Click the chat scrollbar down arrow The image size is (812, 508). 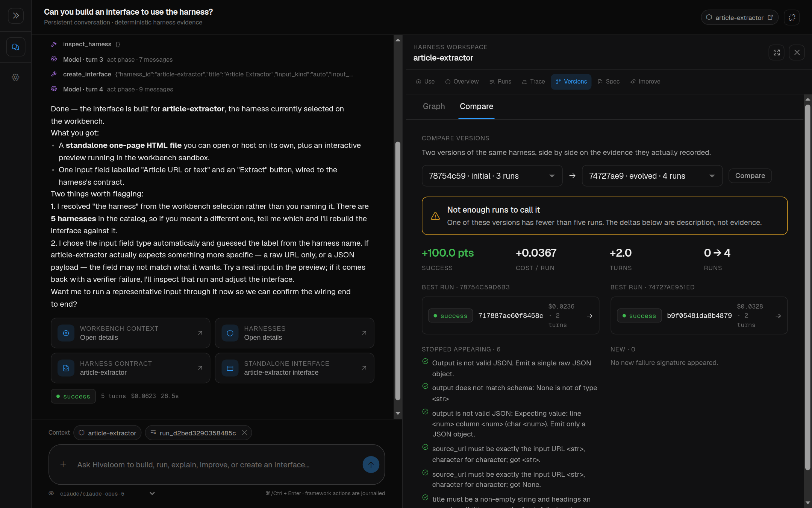398,413
